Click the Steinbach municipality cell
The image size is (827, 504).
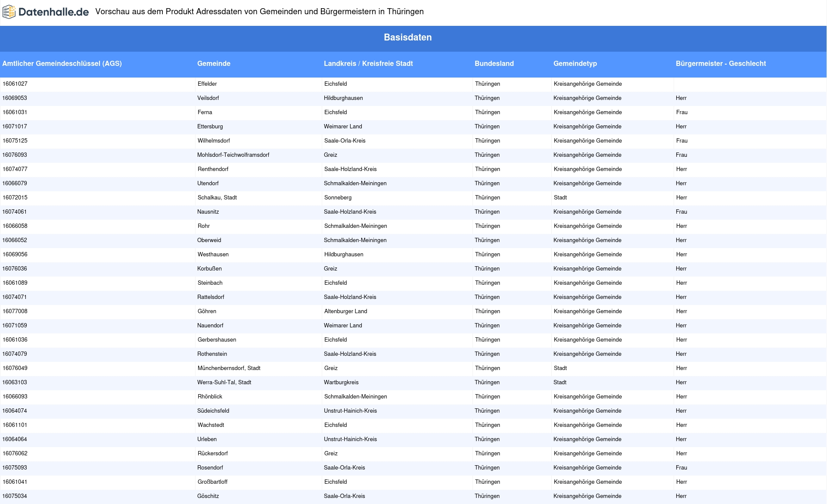[210, 283]
